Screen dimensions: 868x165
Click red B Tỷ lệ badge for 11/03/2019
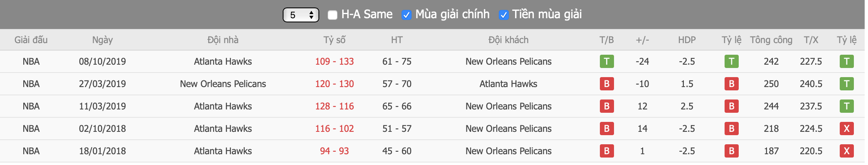tap(731, 106)
